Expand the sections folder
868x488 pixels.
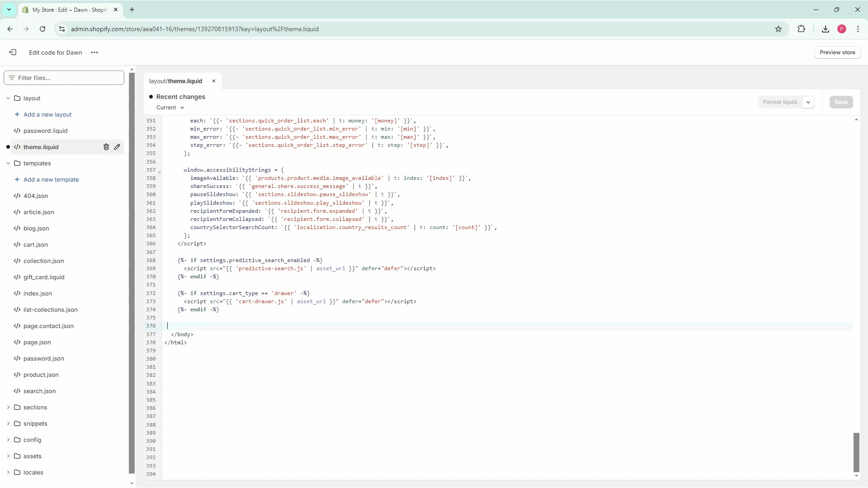8,408
